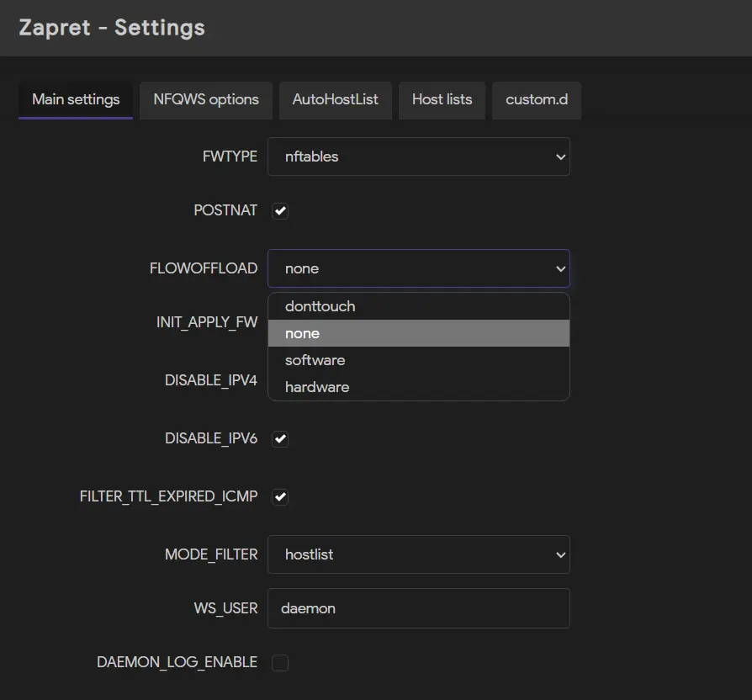Click the INIT_APPLY_FW field label
The image size is (752, 700).
click(x=207, y=322)
